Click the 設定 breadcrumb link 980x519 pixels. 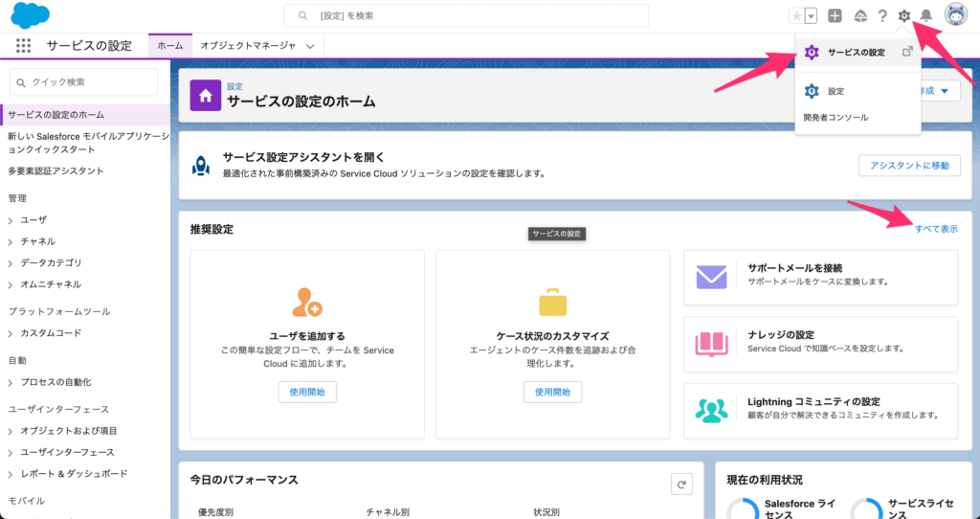235,86
